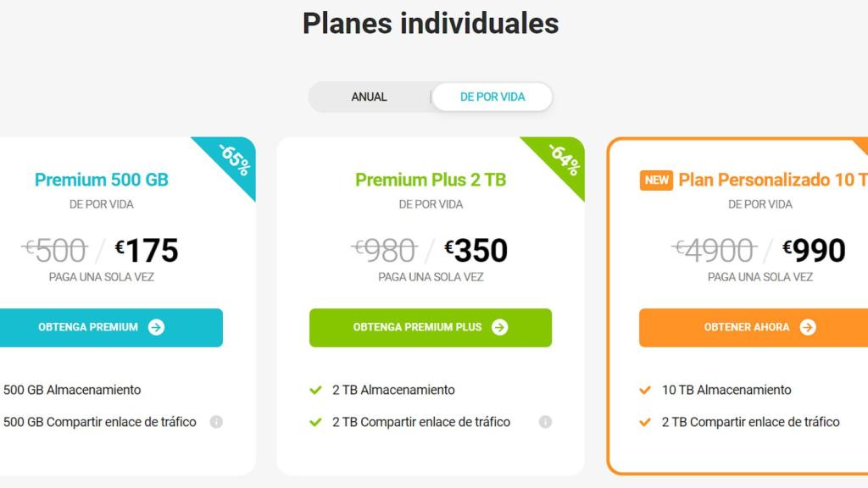Click arrow icon on Obtenga Premium Plus button
This screenshot has height=488, width=868.
(x=500, y=328)
